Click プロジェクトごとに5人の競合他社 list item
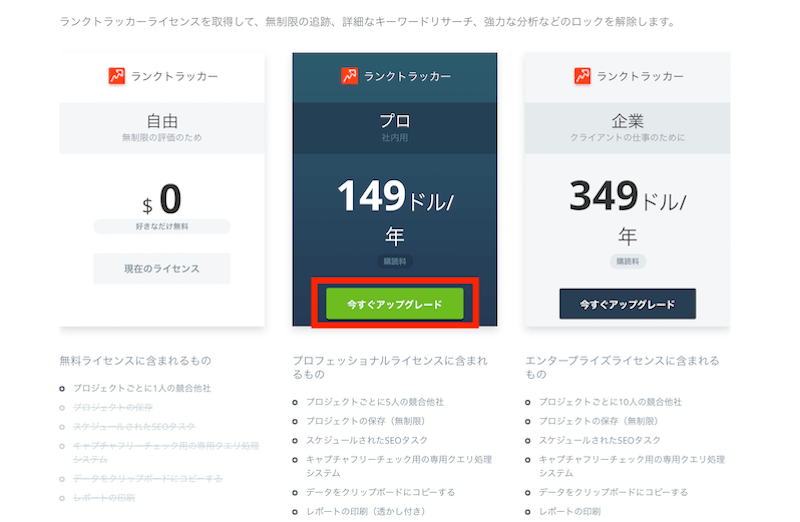 point(375,402)
